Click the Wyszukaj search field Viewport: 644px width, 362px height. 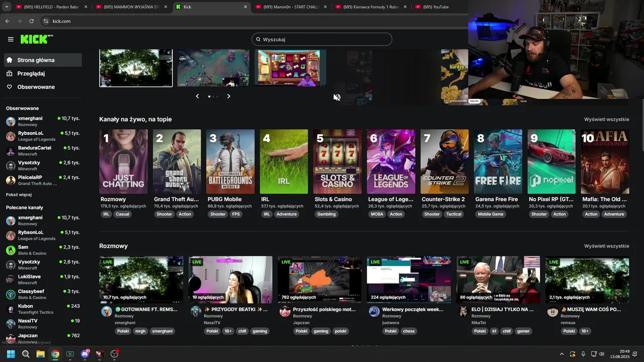click(x=322, y=39)
